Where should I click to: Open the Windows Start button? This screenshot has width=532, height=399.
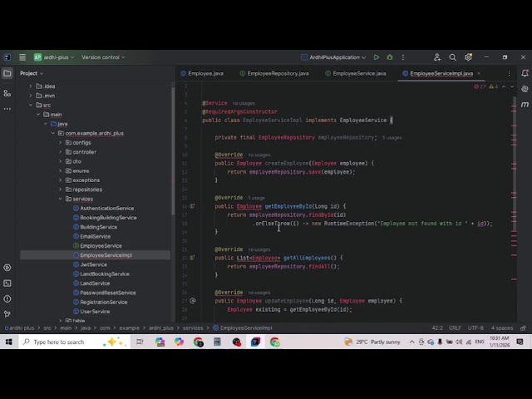[9, 342]
